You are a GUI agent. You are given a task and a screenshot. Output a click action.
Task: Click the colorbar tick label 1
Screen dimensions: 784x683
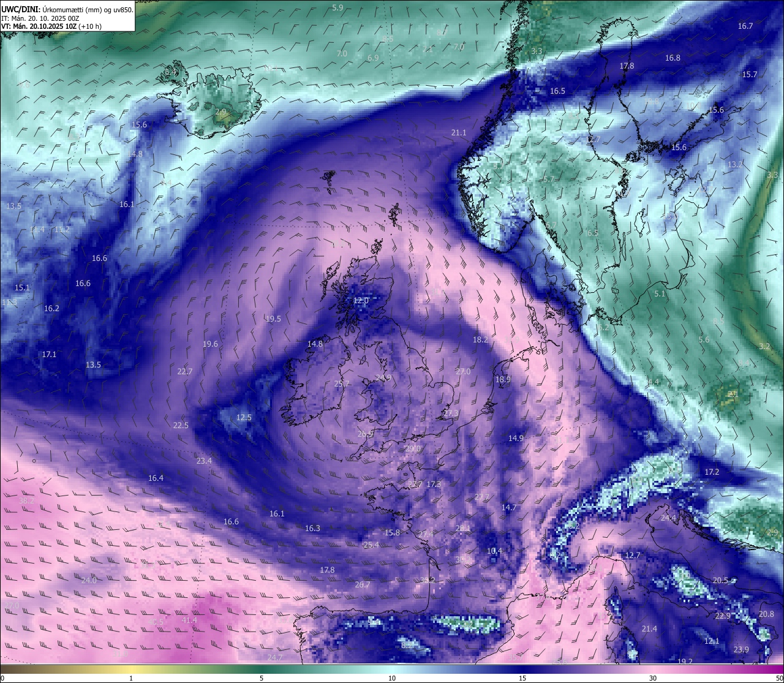[x=131, y=678]
